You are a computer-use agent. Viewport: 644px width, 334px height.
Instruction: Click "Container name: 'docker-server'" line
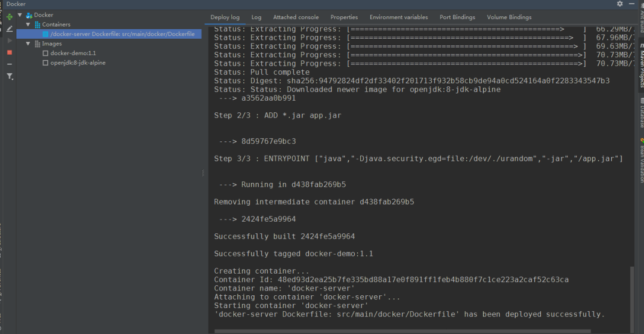point(284,289)
